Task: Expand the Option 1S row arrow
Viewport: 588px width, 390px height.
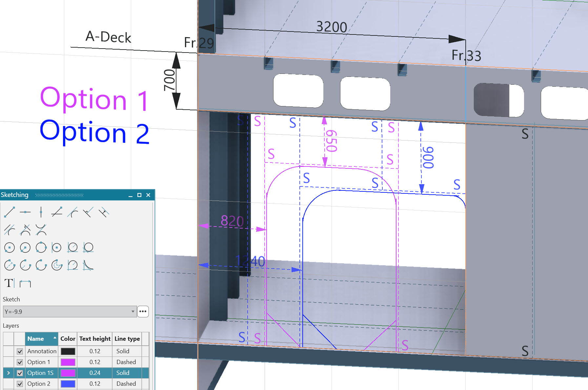Action: (x=9, y=373)
